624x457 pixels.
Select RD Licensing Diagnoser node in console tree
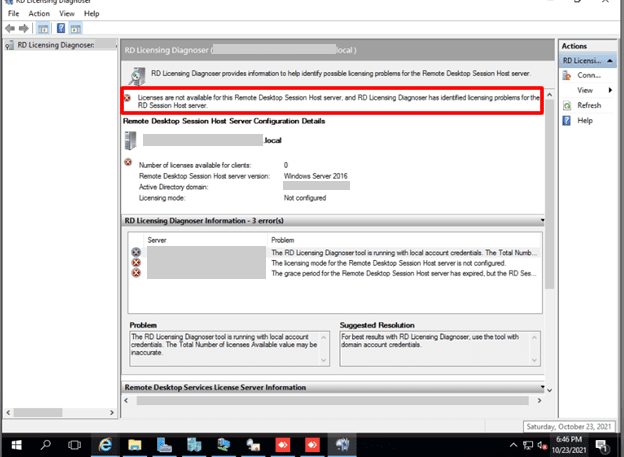pos(56,45)
